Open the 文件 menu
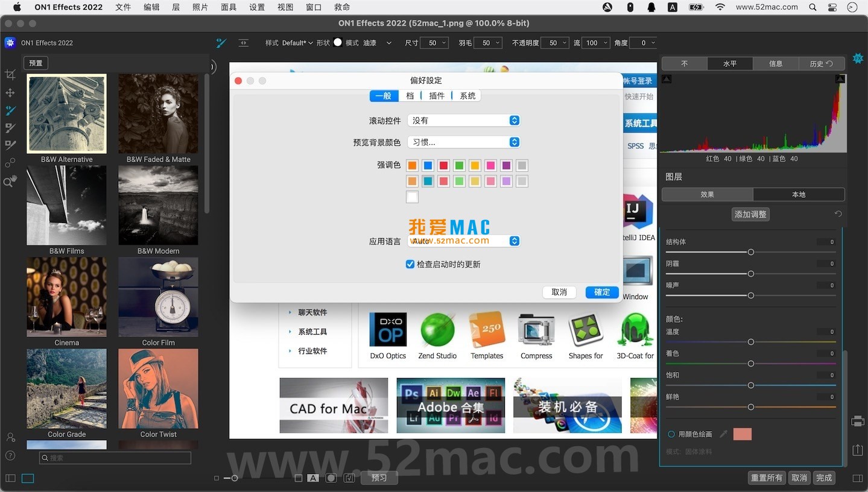This screenshot has height=492, width=868. point(123,7)
